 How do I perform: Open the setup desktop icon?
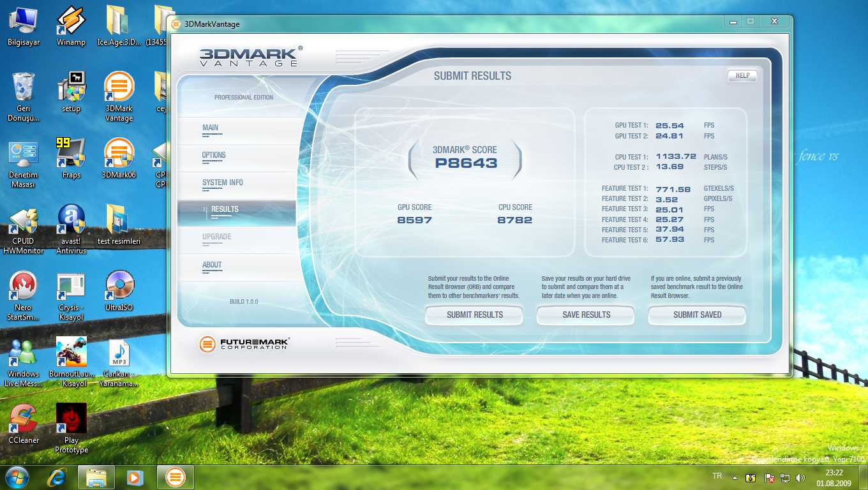tap(71, 92)
